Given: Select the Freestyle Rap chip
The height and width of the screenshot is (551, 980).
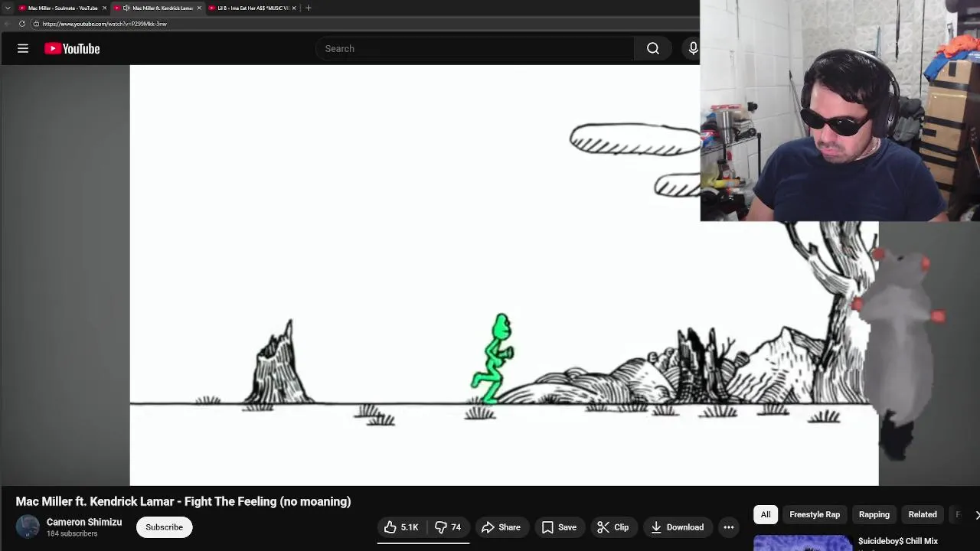Looking at the screenshot, I should (815, 514).
